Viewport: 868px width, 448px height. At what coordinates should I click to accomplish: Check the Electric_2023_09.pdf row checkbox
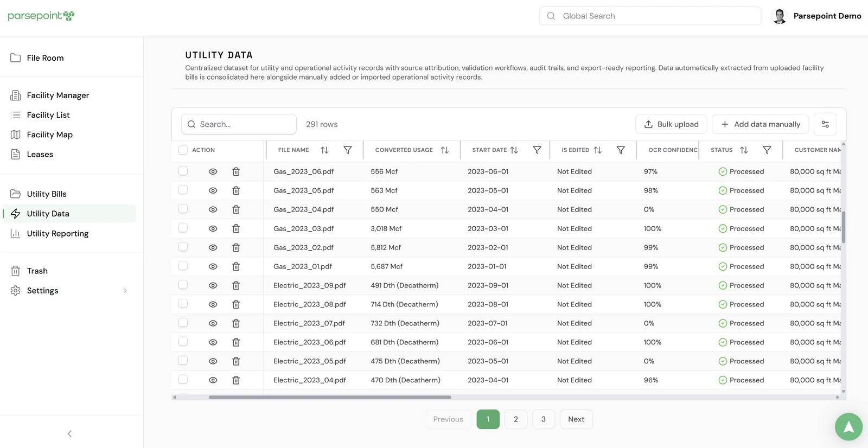(183, 285)
